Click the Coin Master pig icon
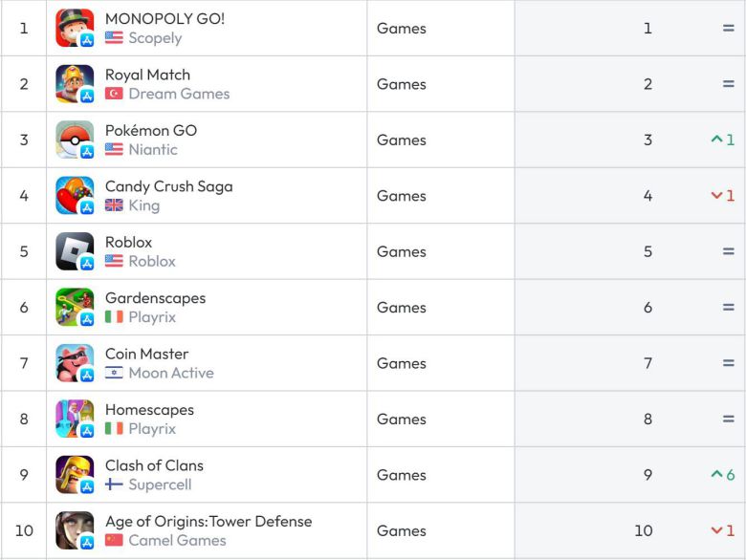Viewport: 746px width, 560px height. [75, 363]
